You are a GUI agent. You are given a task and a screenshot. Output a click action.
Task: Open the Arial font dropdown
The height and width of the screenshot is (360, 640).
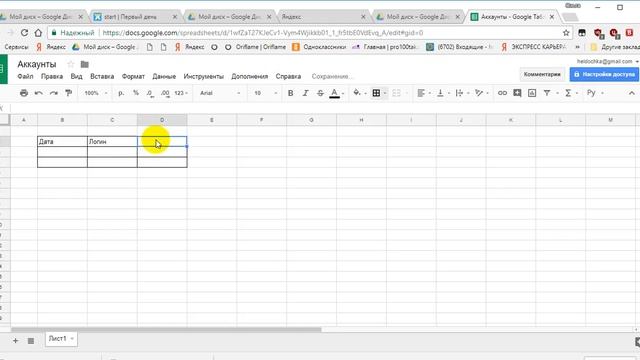[x=220, y=93]
